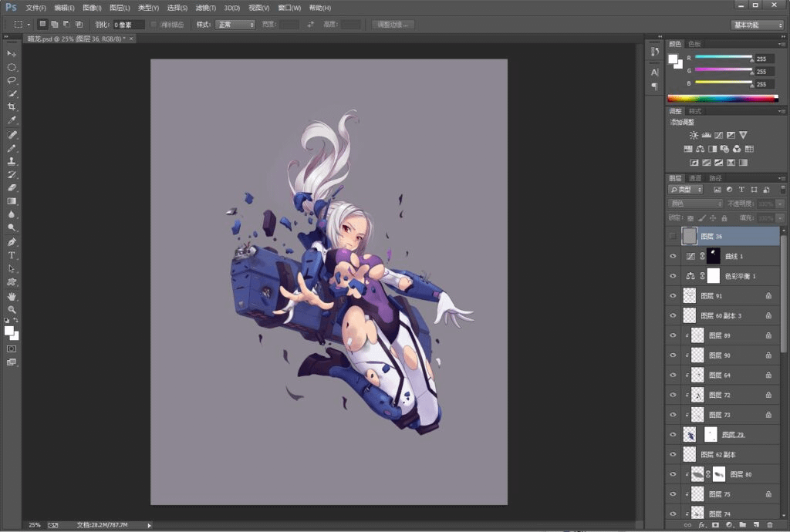Create a new group folder icon
790x532 pixels.
[x=743, y=525]
